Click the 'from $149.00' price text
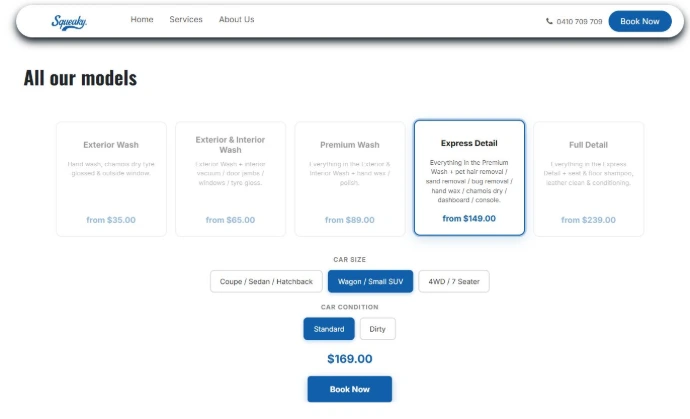This screenshot has height=419, width=690. point(469,219)
